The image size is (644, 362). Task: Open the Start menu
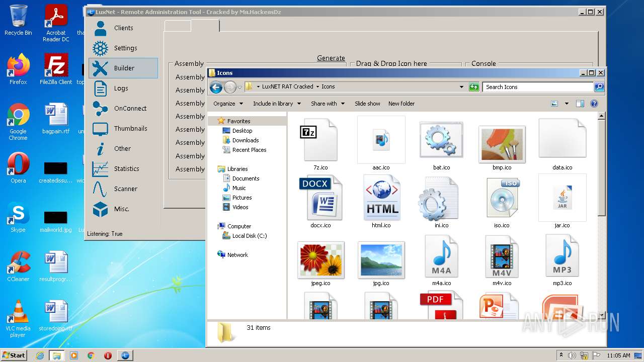click(14, 355)
